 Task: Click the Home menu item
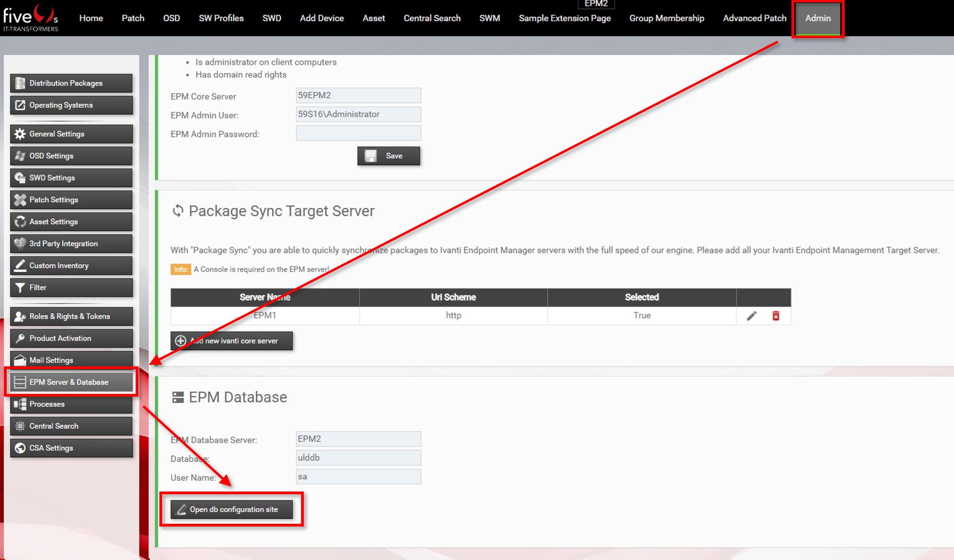[x=91, y=18]
